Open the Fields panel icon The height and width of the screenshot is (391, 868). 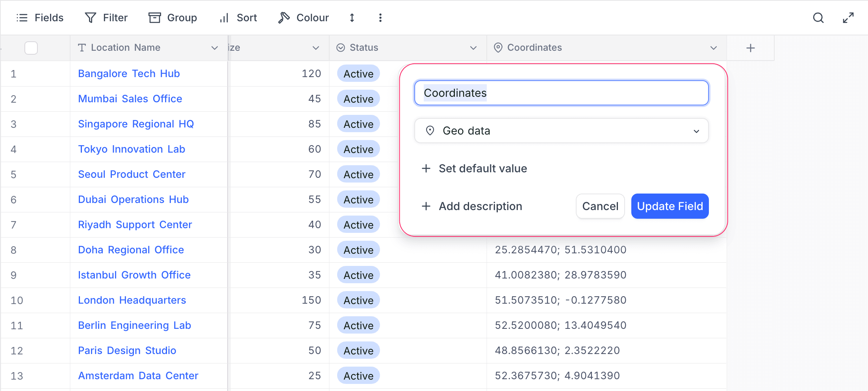[x=22, y=17]
